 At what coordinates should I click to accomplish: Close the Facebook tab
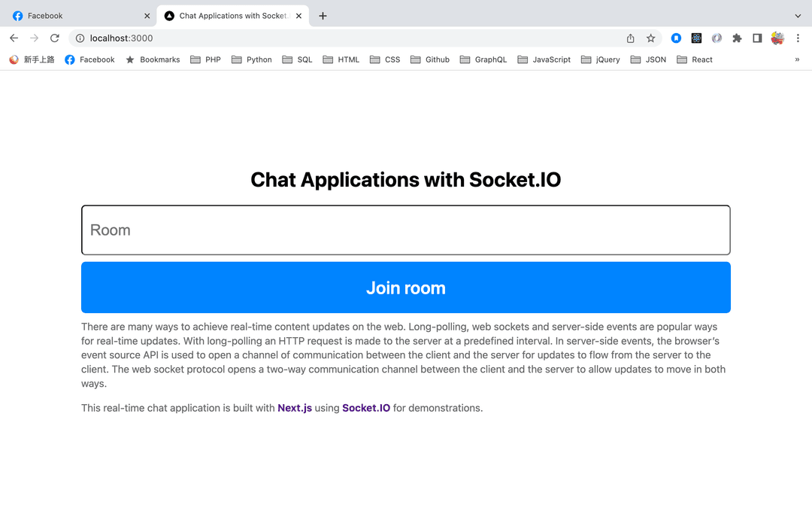click(x=147, y=16)
